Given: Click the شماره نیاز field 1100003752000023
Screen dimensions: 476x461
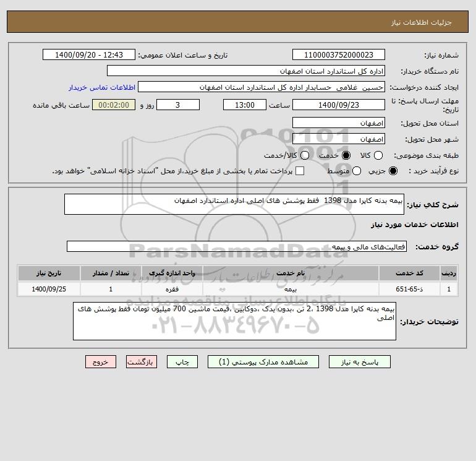Looking at the screenshot, I should pyautogui.click(x=339, y=54).
